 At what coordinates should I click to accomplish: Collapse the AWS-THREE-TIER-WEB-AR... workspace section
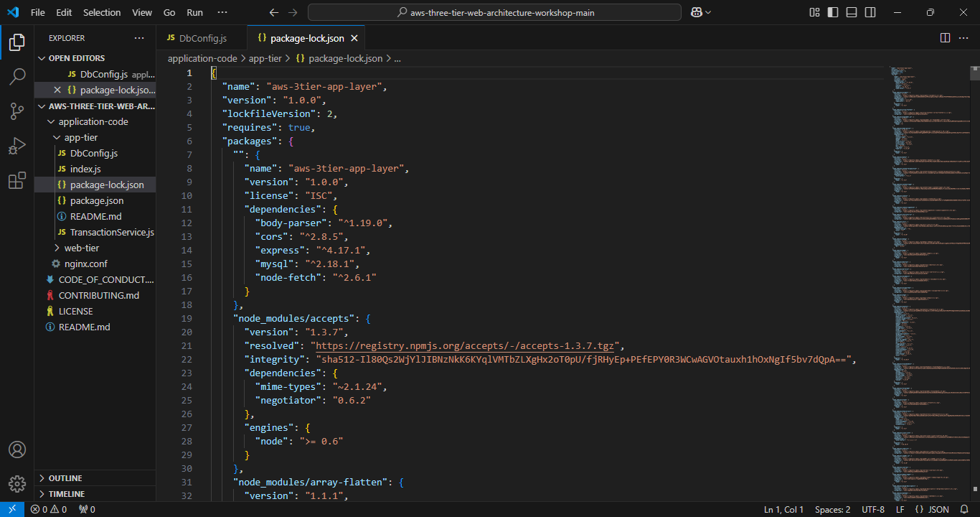coord(42,106)
